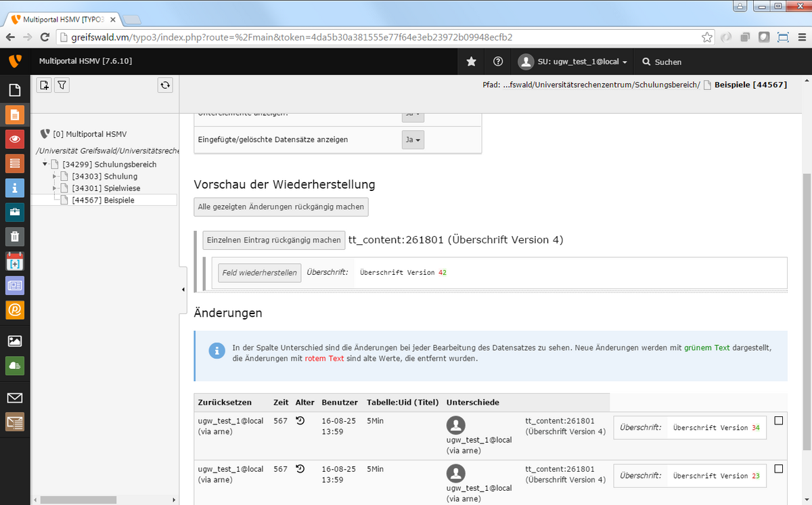Open the List module in sidebar
The width and height of the screenshot is (812, 505).
pyautogui.click(x=15, y=163)
